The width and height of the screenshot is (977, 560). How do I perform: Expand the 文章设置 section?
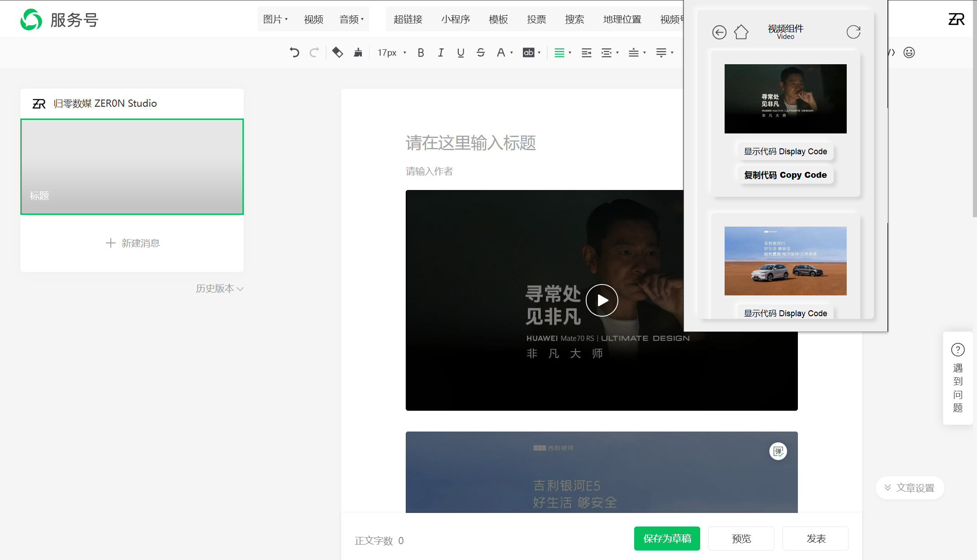click(910, 488)
